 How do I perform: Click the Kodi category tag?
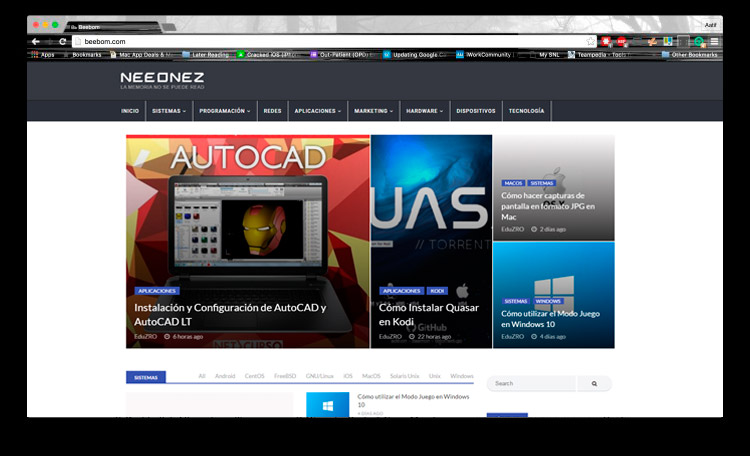click(x=437, y=290)
